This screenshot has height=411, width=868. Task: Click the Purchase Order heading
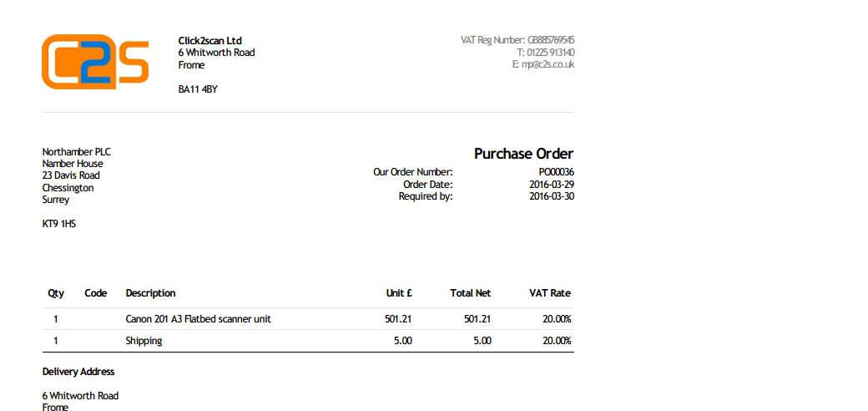pos(523,154)
